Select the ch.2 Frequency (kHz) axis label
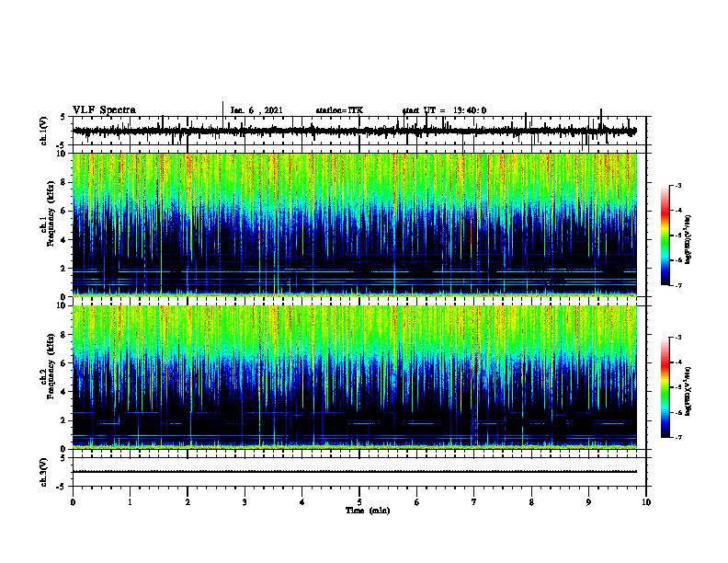Screen dimensions: 728x563 click(x=49, y=366)
